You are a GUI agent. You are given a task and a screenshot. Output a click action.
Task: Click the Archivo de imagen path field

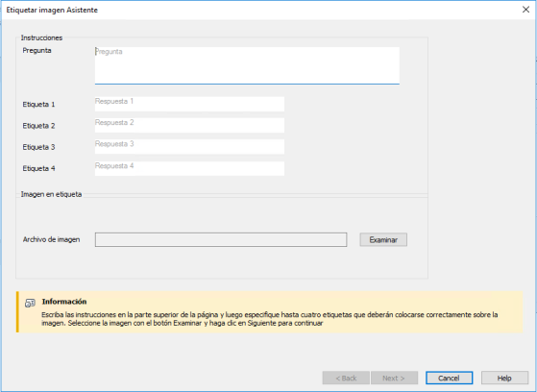[x=221, y=239]
